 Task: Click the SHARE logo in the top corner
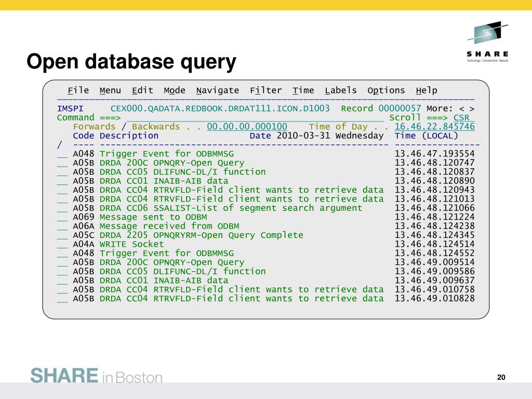pos(487,42)
